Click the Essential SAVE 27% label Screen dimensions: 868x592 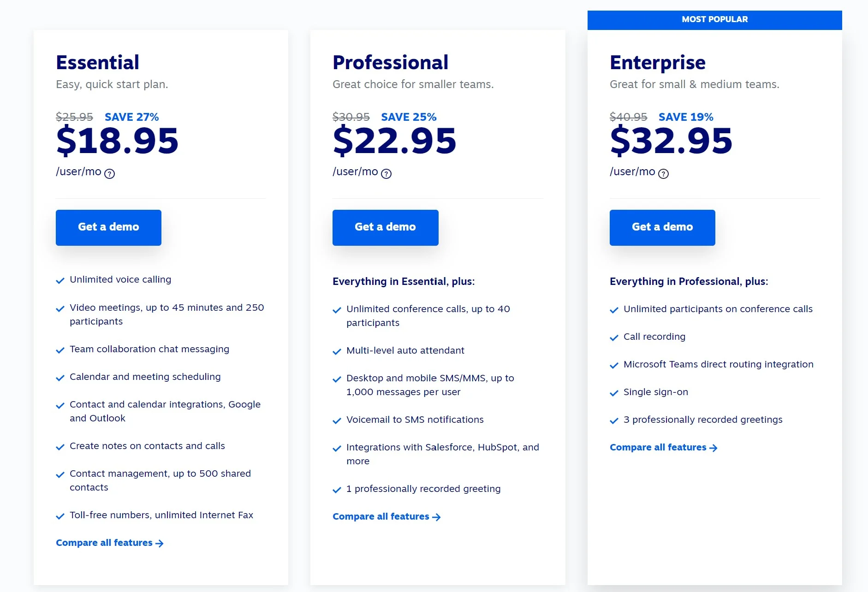132,117
